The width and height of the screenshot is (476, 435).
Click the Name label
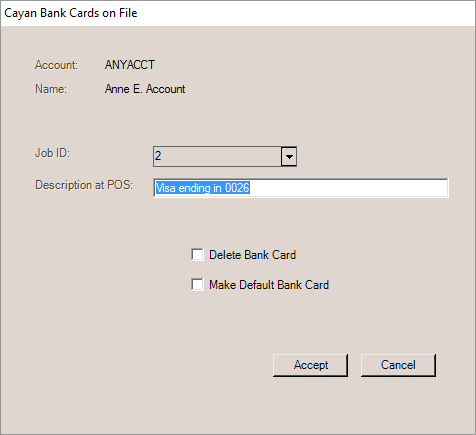51,89
